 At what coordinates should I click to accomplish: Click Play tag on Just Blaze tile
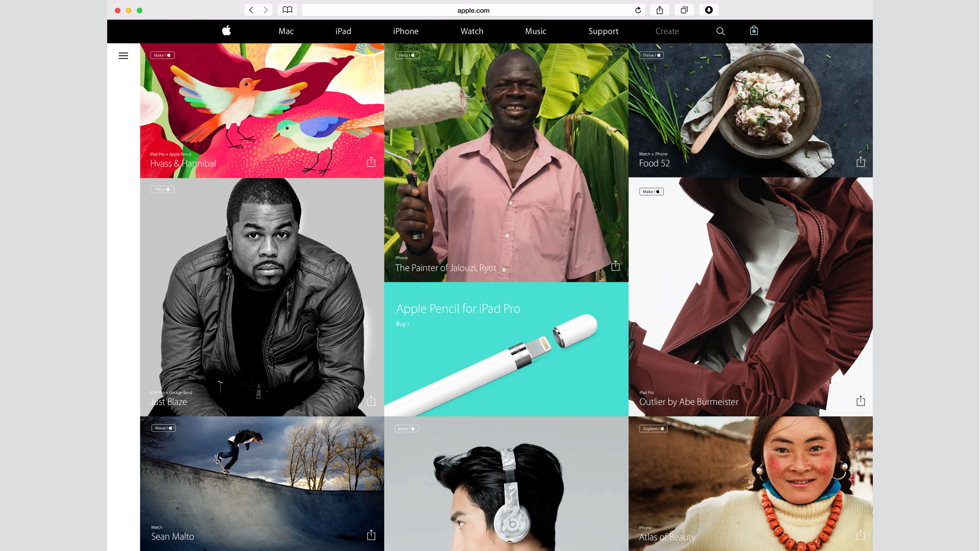click(x=162, y=189)
